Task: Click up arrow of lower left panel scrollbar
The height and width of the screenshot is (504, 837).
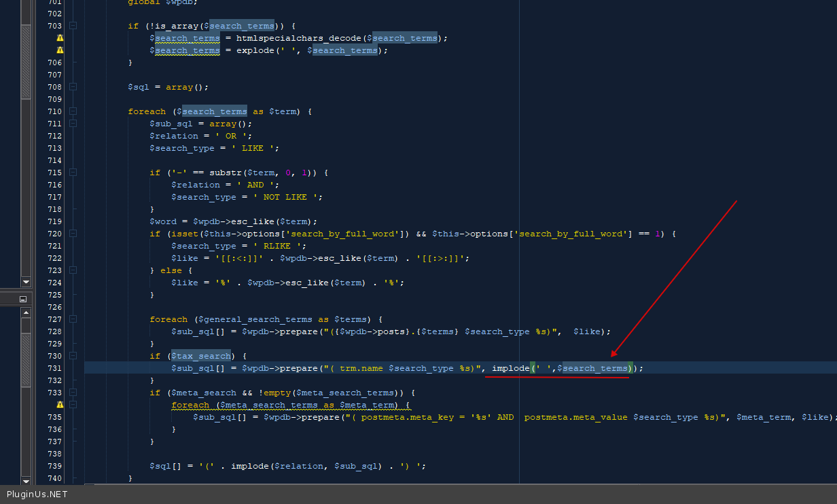Action: (26, 312)
